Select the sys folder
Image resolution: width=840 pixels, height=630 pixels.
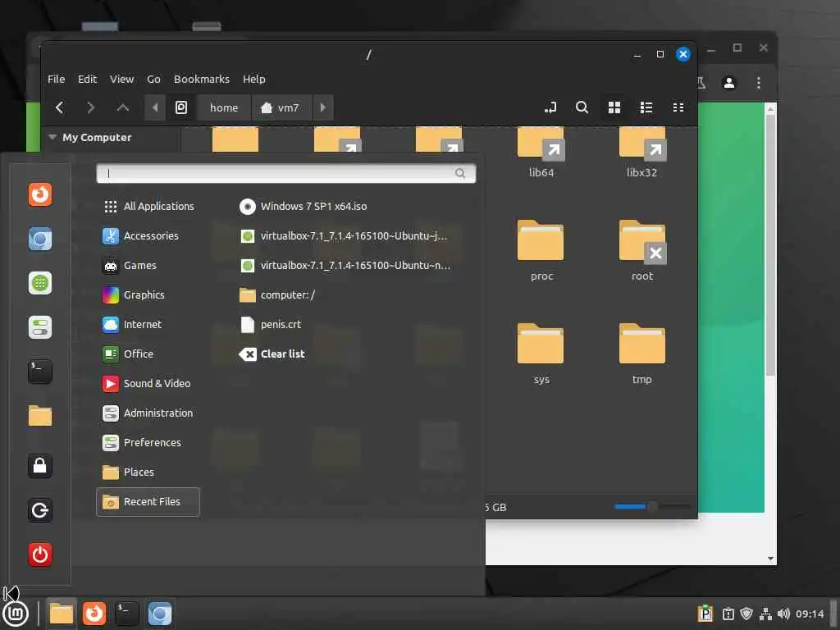[541, 353]
